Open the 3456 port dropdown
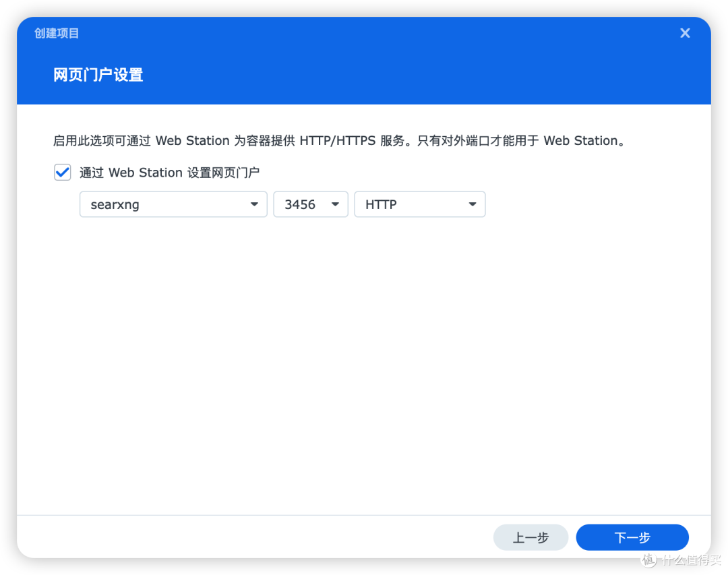Viewport: 728px width, 575px height. (311, 204)
